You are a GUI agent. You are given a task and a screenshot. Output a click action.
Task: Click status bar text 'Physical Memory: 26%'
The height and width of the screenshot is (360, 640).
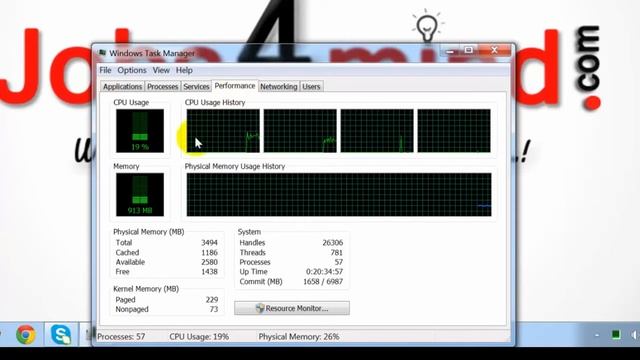(299, 337)
